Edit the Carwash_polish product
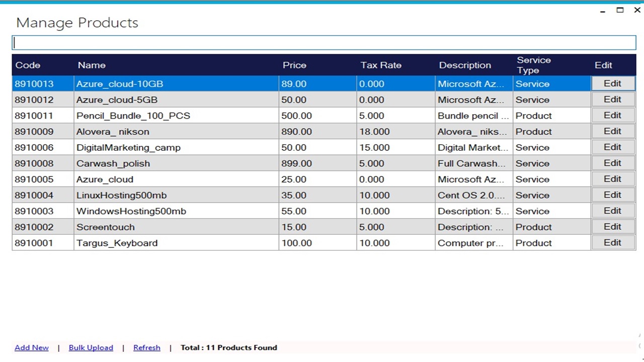The height and width of the screenshot is (362, 644). coord(612,163)
